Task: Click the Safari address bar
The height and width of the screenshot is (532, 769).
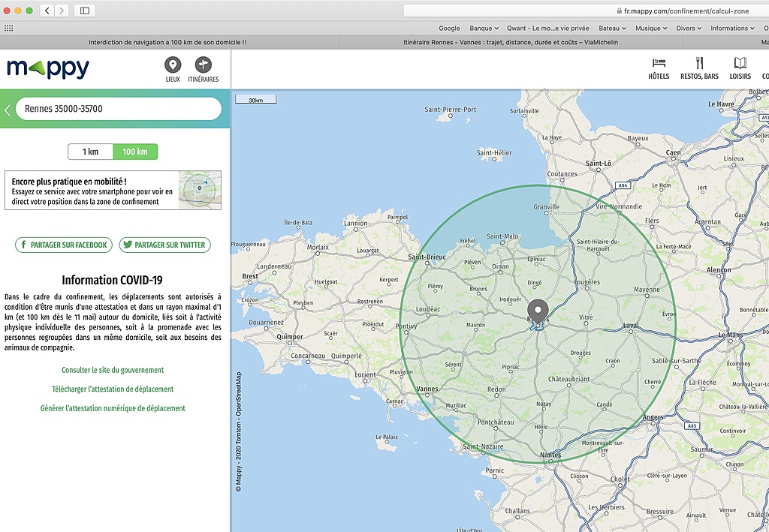Action: [586, 11]
